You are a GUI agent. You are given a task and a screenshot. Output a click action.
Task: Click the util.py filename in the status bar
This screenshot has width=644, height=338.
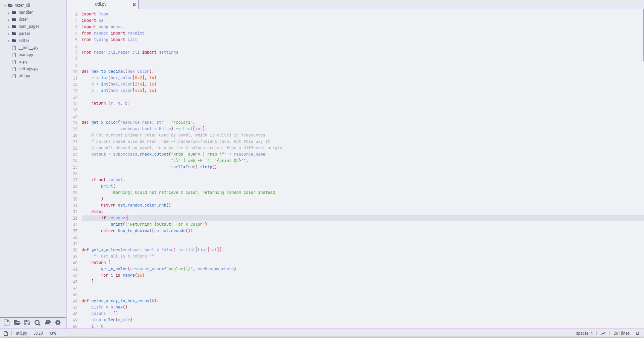pyautogui.click(x=21, y=333)
